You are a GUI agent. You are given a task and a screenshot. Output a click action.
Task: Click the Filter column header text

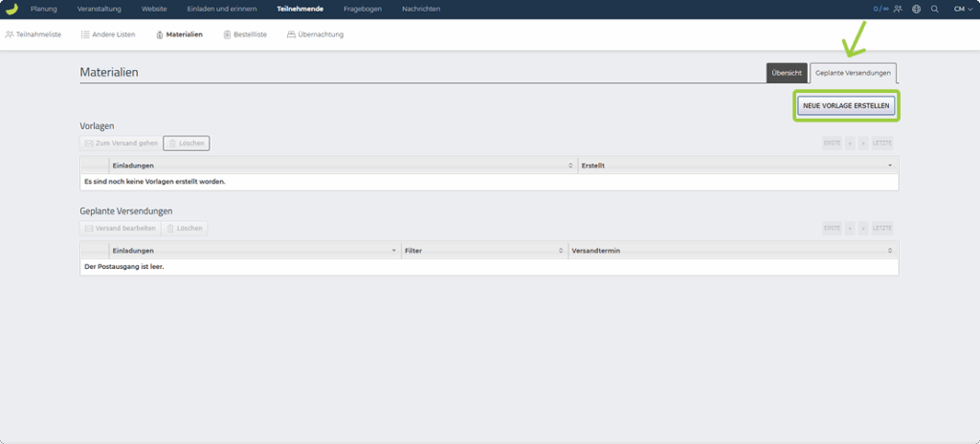413,251
